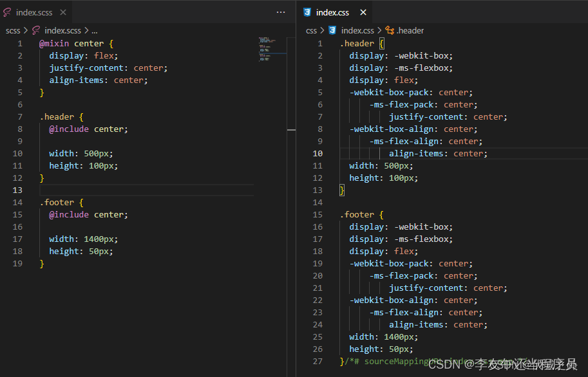Image resolution: width=588 pixels, height=377 pixels.
Task: Close the index.css tab
Action: [x=361, y=12]
